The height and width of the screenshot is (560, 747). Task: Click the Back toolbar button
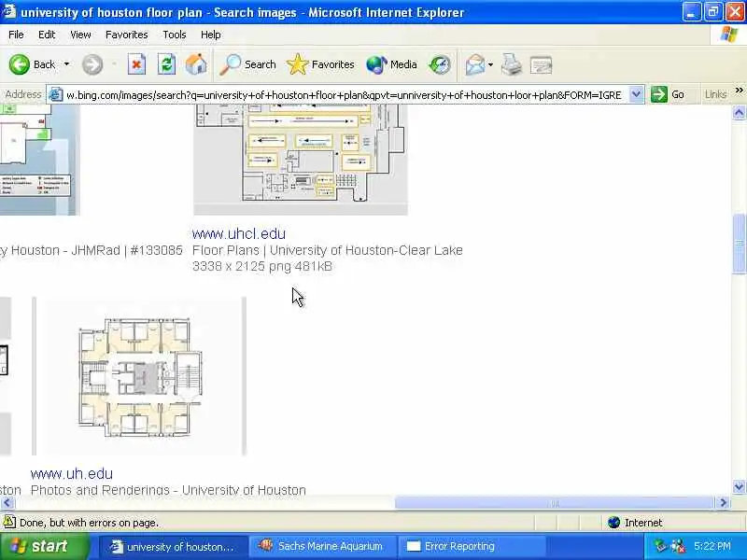pyautogui.click(x=33, y=64)
